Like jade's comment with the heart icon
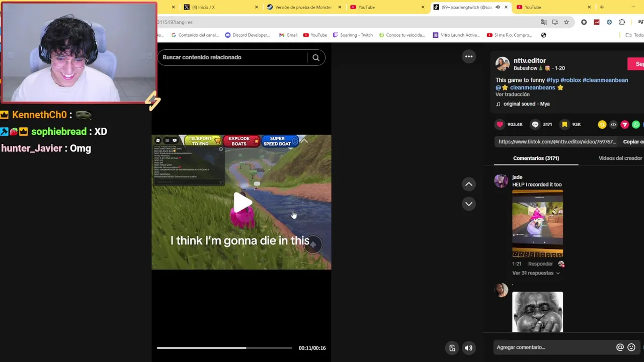Viewport: 644px width, 362px height. (x=561, y=264)
